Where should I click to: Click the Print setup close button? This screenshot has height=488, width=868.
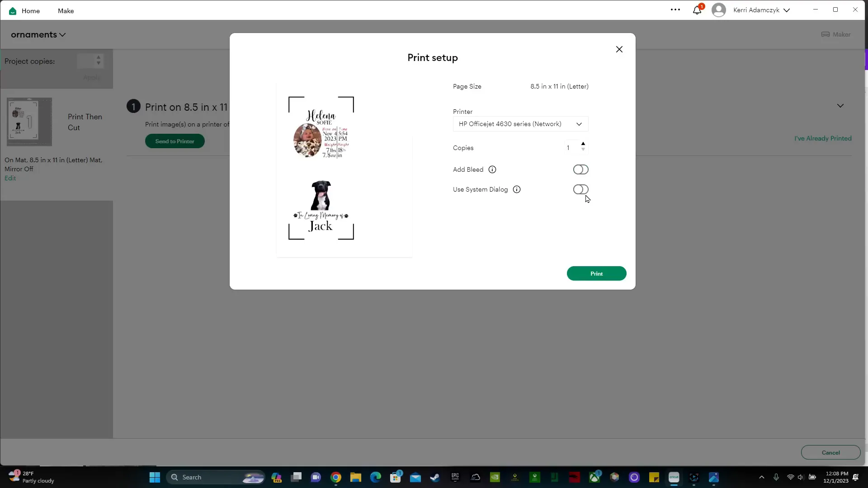click(619, 49)
